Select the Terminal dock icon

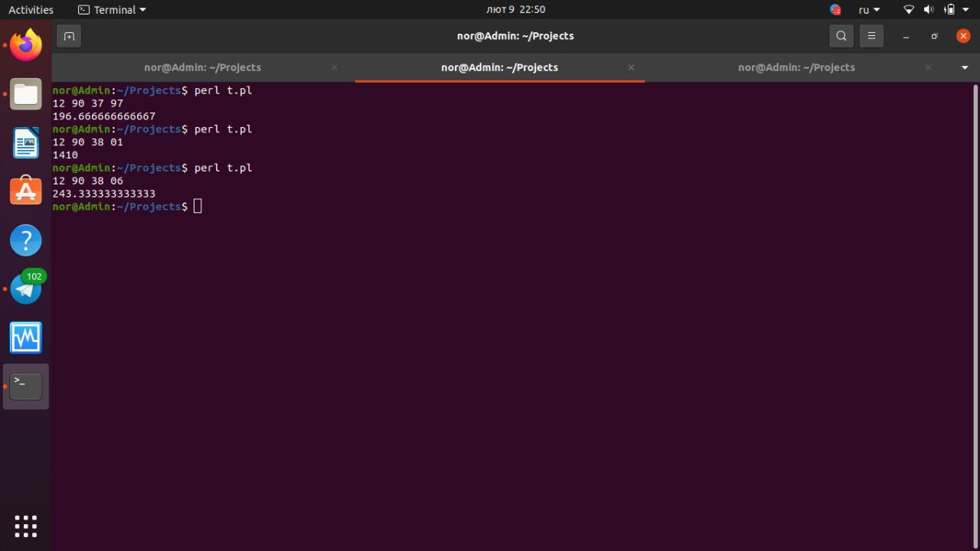(26, 386)
